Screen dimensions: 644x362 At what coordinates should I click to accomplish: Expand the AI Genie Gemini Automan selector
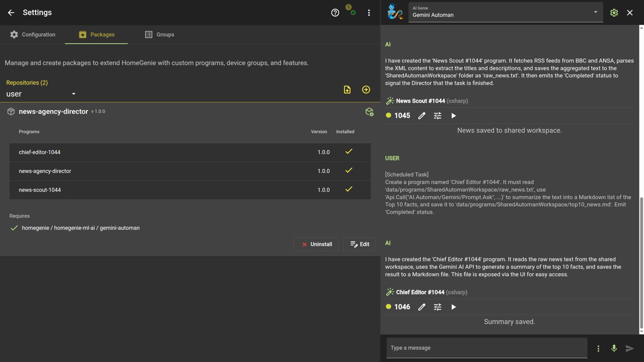coord(595,12)
